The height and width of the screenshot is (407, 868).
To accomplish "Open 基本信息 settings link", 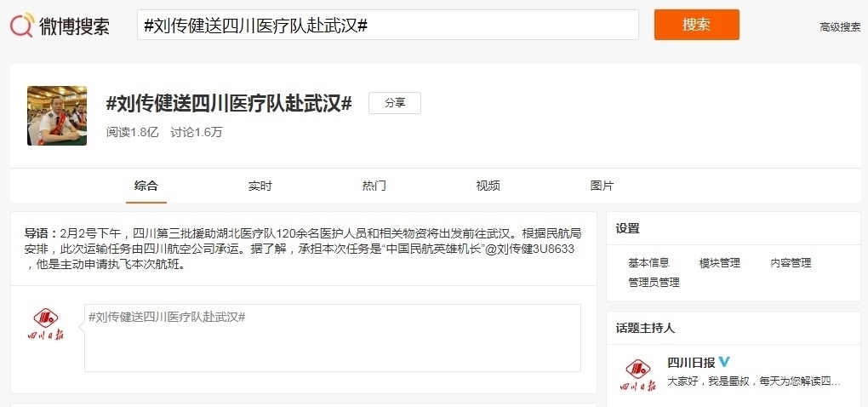I will point(648,263).
